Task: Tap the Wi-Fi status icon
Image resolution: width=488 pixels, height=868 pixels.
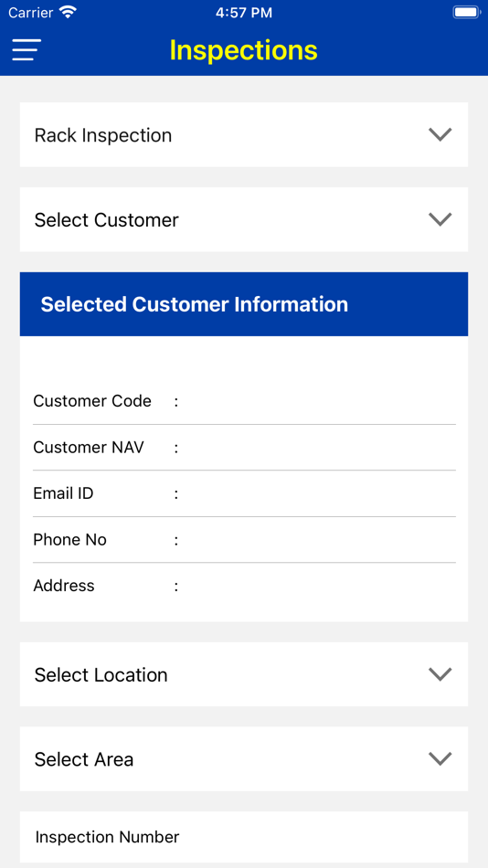Action: click(x=69, y=12)
